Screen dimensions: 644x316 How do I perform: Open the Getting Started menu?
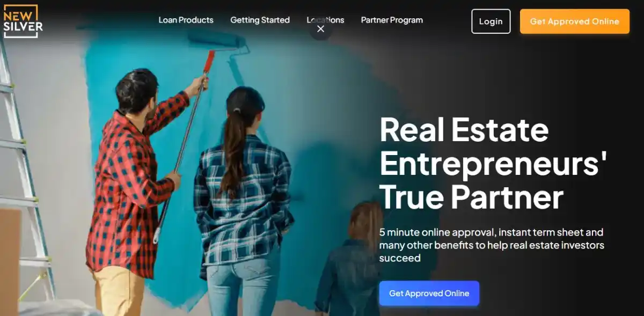coord(260,20)
